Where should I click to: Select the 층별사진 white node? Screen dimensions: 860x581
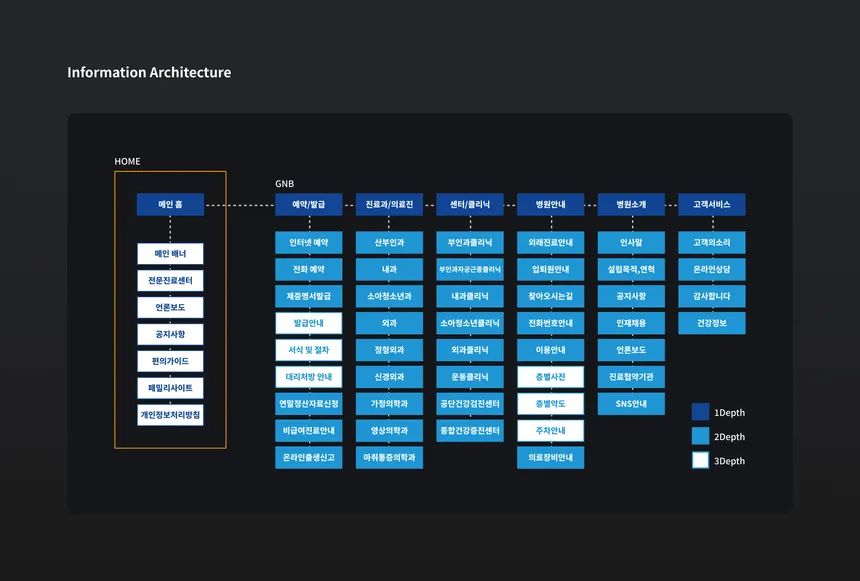pos(551,377)
